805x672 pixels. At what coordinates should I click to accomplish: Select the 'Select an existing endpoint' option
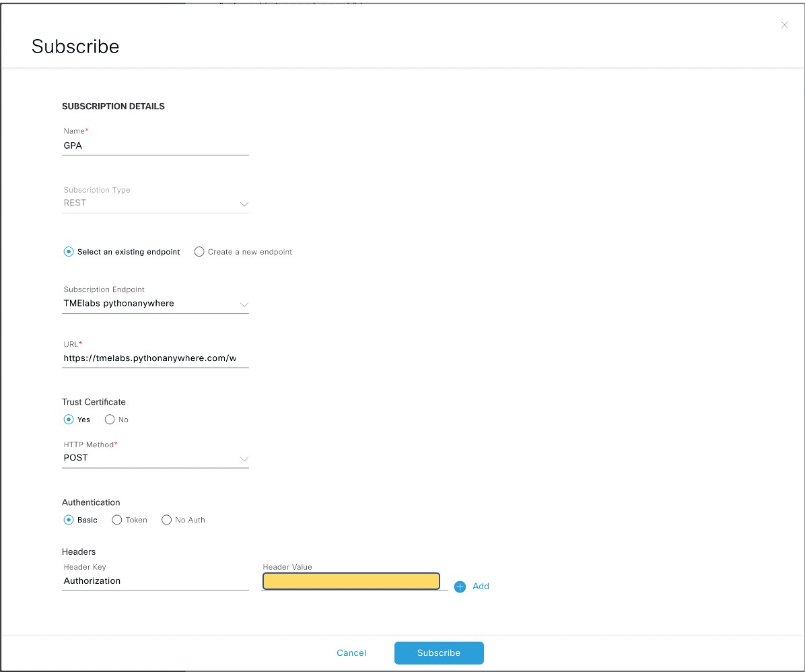coord(68,251)
